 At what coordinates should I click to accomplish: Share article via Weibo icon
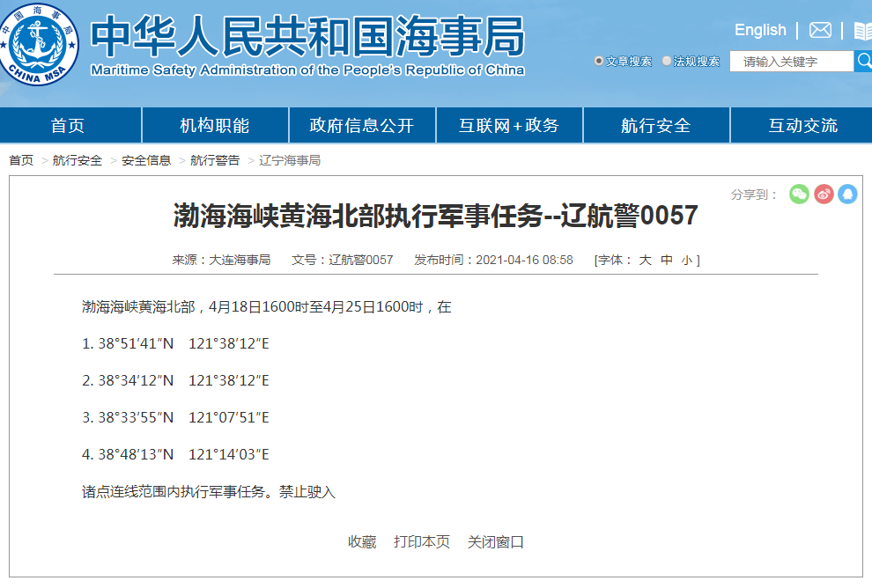[824, 195]
